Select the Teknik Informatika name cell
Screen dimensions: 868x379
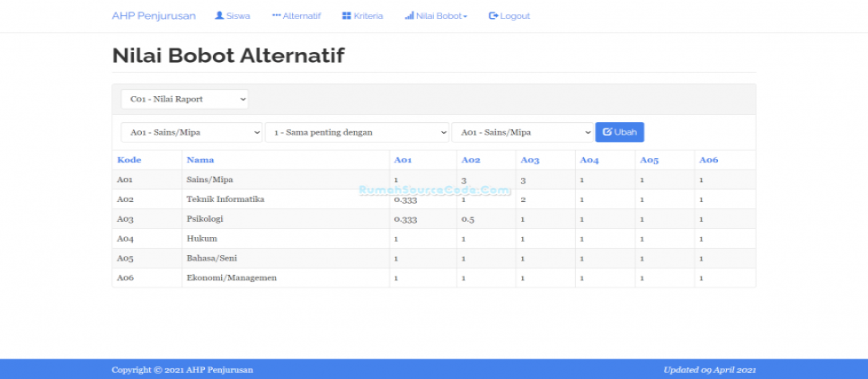[x=286, y=199]
